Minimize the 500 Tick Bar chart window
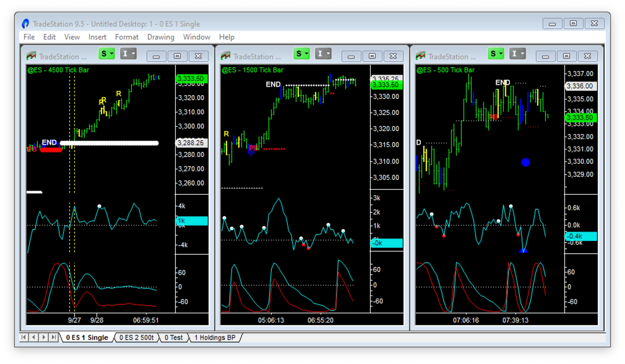625x364 pixels. tap(545, 56)
